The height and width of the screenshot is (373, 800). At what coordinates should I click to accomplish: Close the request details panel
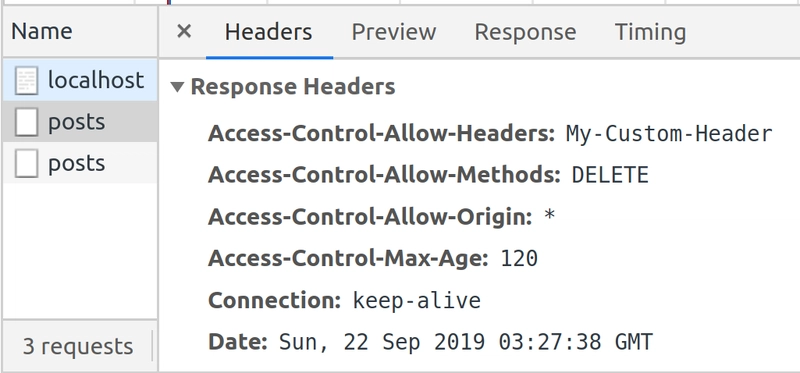pos(184,32)
